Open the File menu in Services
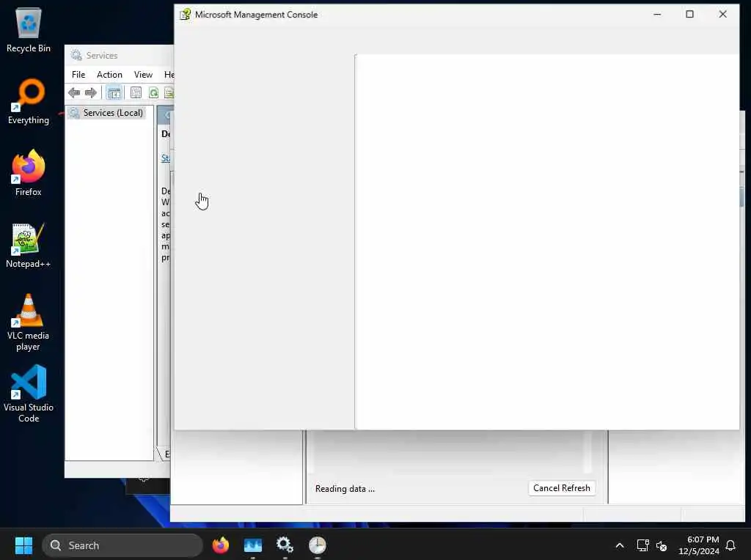751x560 pixels. coord(78,75)
